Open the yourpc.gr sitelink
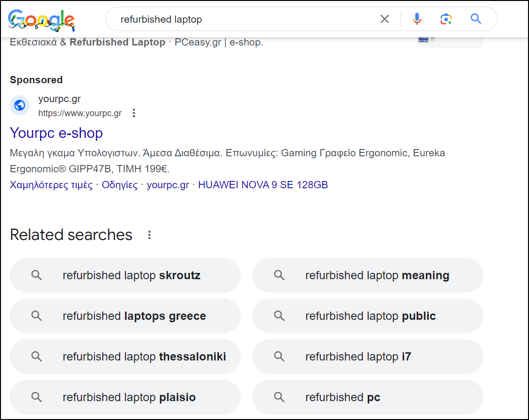Screen dimensions: 529x420 tap(168, 185)
